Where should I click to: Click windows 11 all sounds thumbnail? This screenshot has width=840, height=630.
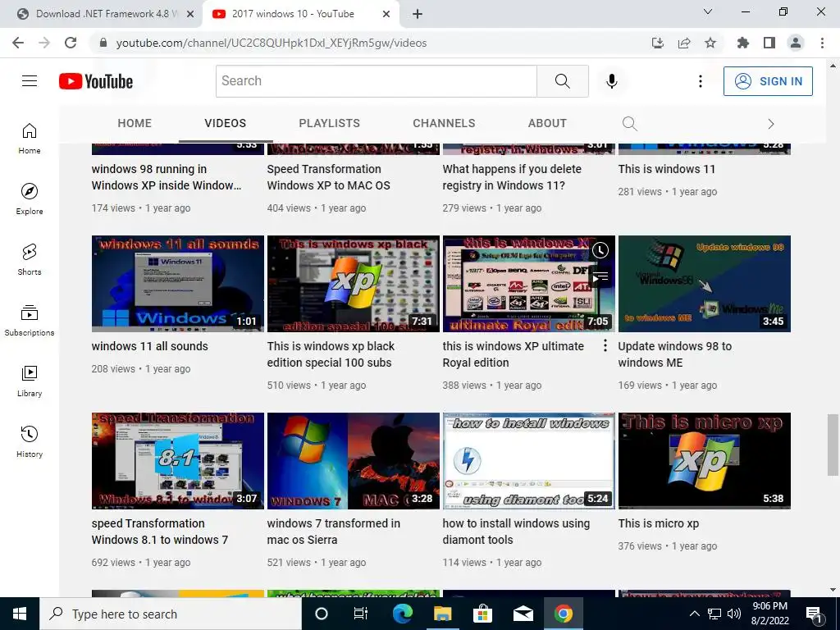(178, 284)
